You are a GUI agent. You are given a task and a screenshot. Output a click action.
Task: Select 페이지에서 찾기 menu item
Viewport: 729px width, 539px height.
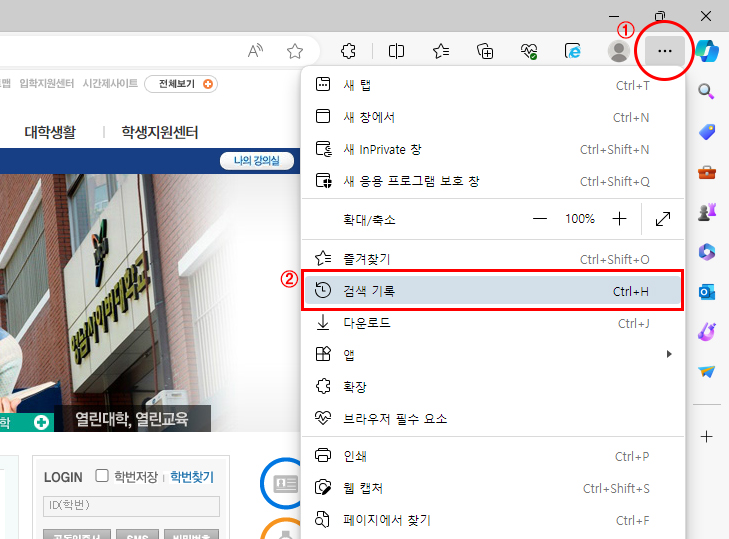point(493,520)
